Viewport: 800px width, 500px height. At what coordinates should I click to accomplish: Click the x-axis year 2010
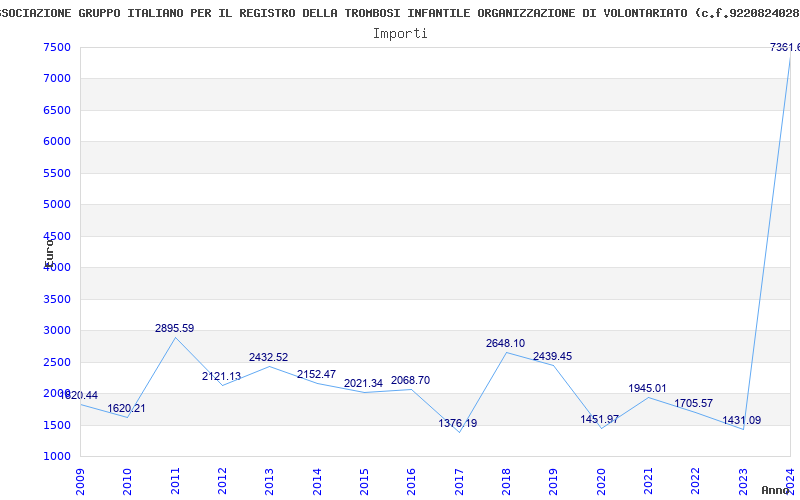pos(128,482)
